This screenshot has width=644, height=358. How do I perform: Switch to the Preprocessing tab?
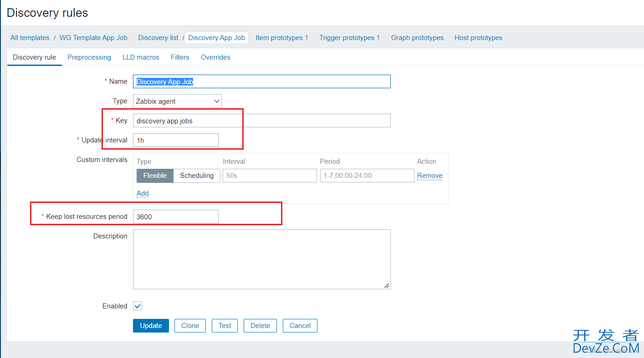tap(89, 57)
